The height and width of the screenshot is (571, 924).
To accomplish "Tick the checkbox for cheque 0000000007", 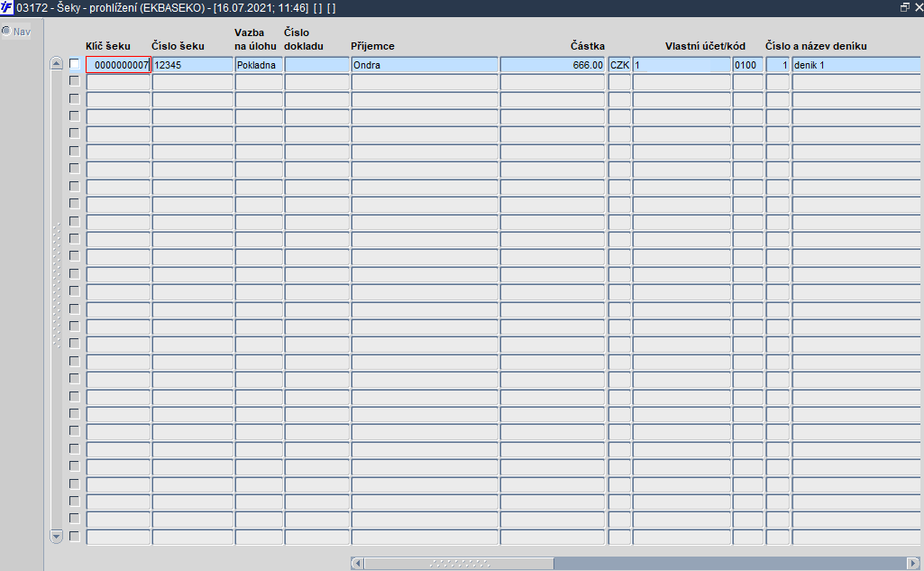I will coord(74,64).
